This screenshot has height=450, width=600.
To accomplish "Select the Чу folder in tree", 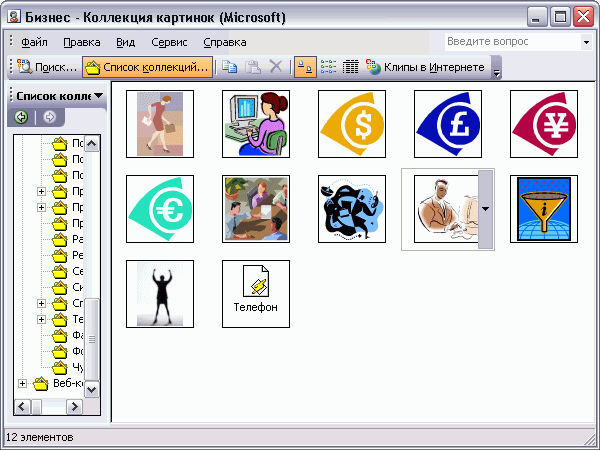I will pyautogui.click(x=68, y=367).
